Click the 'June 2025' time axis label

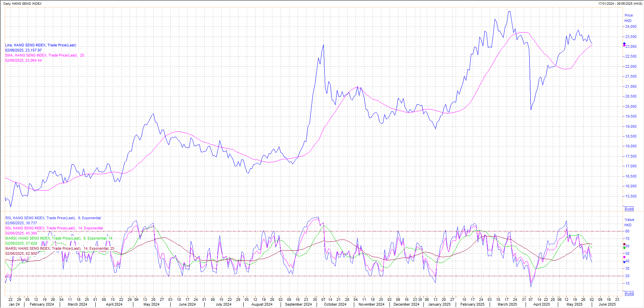[607, 304]
